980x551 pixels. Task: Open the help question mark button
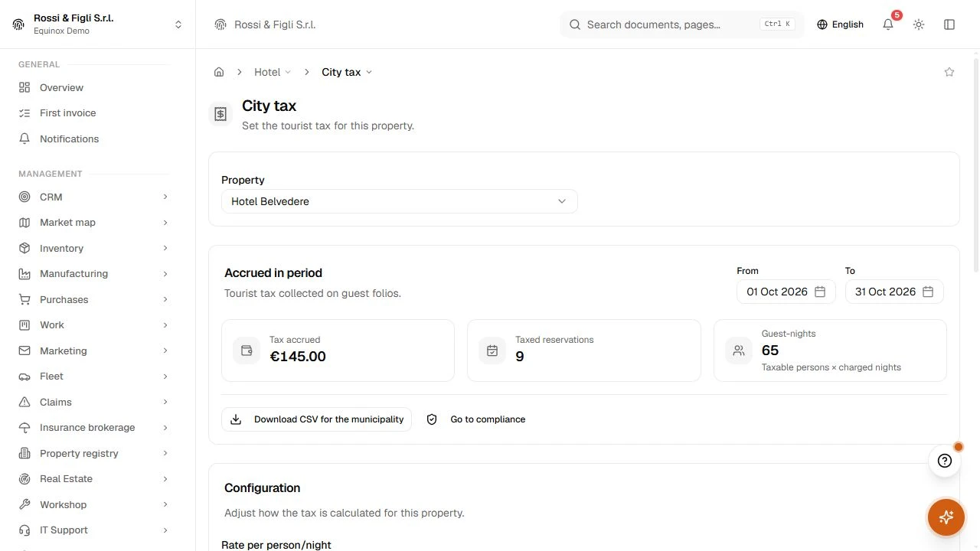click(945, 461)
